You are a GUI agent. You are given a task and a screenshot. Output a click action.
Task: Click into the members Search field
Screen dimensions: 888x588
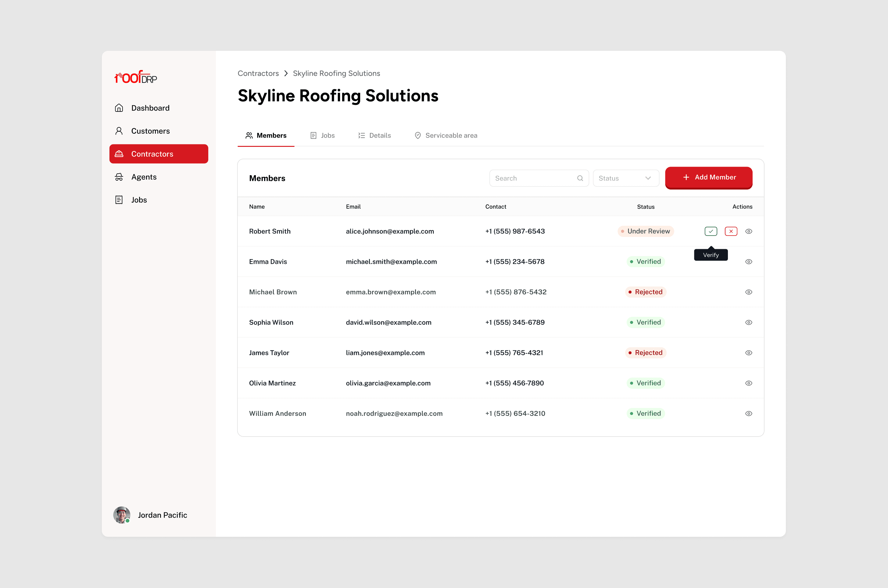[534, 178]
